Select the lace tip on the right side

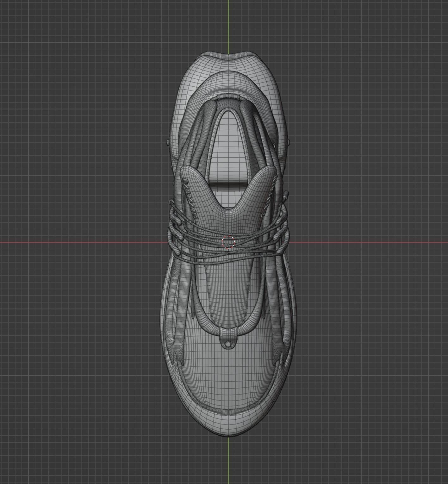click(285, 195)
